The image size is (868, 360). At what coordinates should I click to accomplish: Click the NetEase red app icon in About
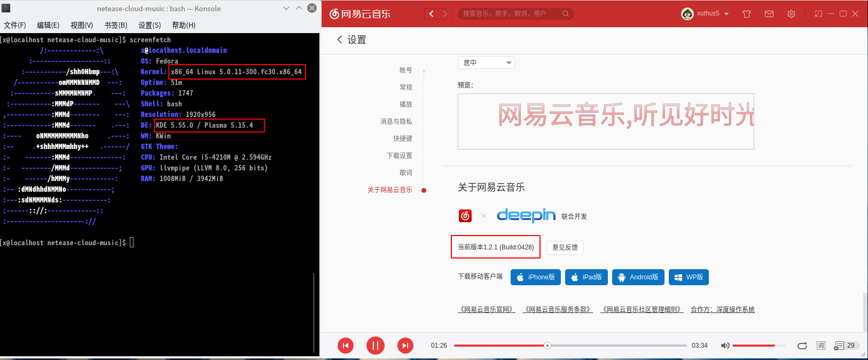tap(465, 216)
